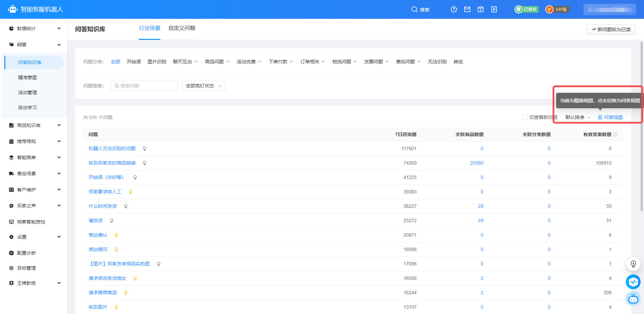This screenshot has height=314, width=644.
Task: Click the download box icon in header
Action: [481, 9]
